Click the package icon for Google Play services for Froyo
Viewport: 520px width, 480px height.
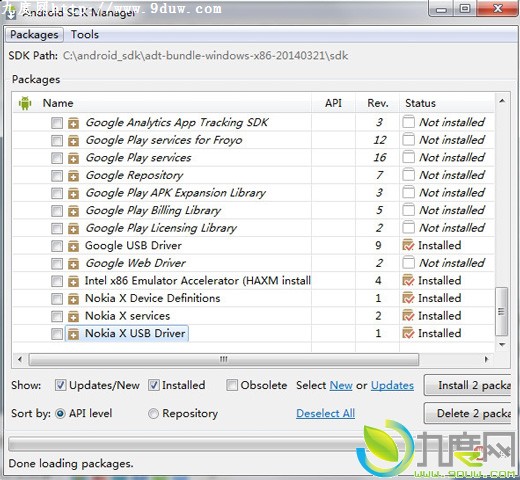(x=73, y=141)
